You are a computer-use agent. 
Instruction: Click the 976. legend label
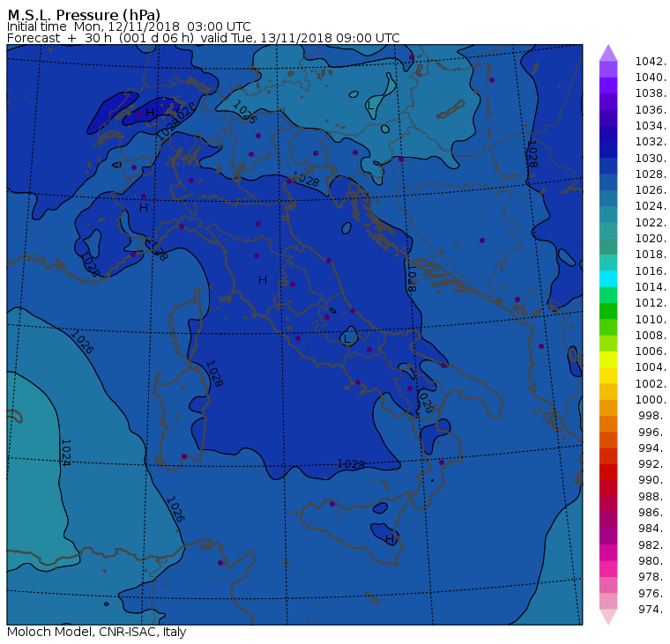click(x=652, y=593)
